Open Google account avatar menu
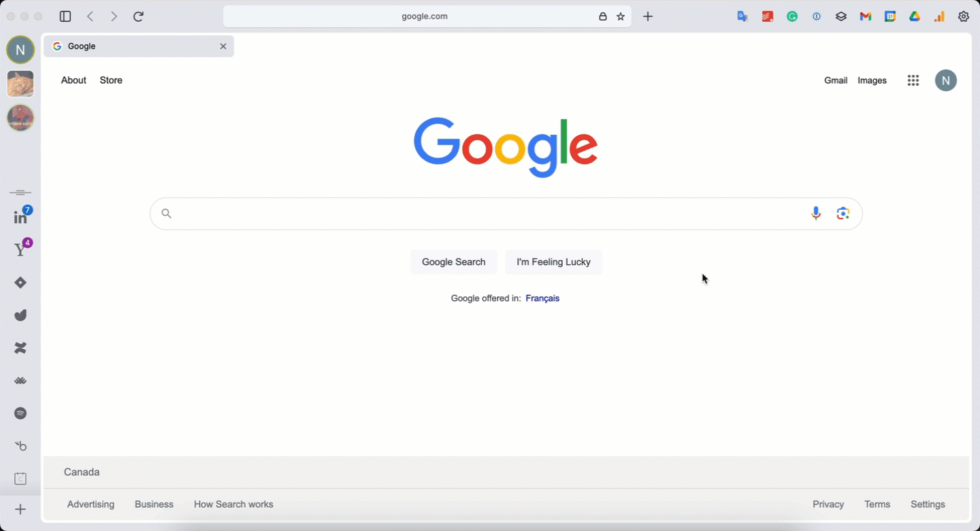The image size is (980, 531). 946,80
